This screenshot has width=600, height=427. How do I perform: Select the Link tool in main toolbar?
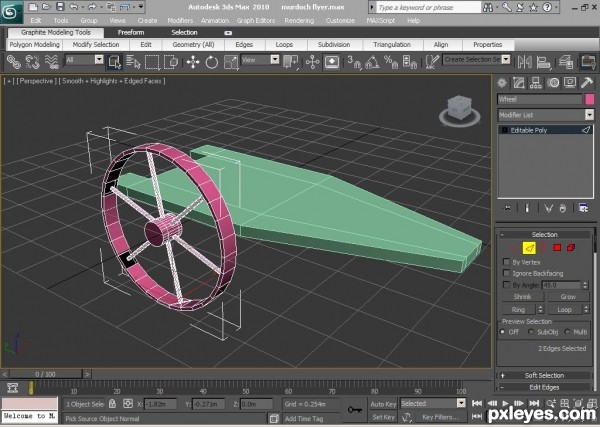13,62
